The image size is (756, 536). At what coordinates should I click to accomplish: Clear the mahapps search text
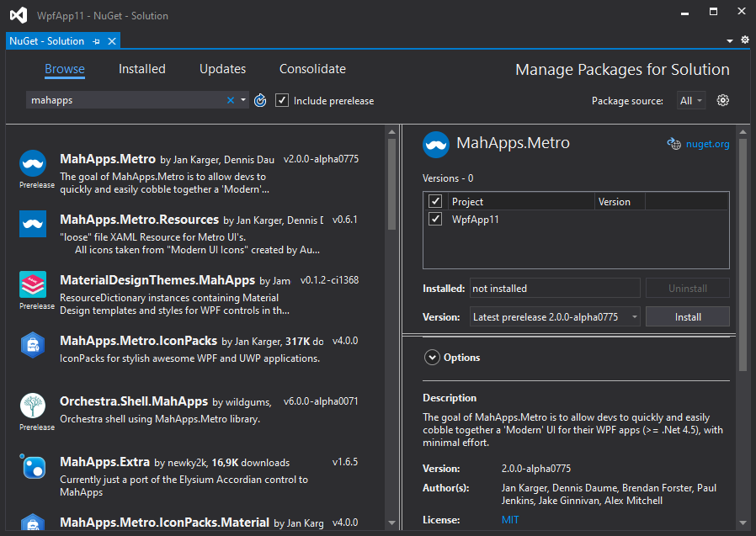[231, 100]
